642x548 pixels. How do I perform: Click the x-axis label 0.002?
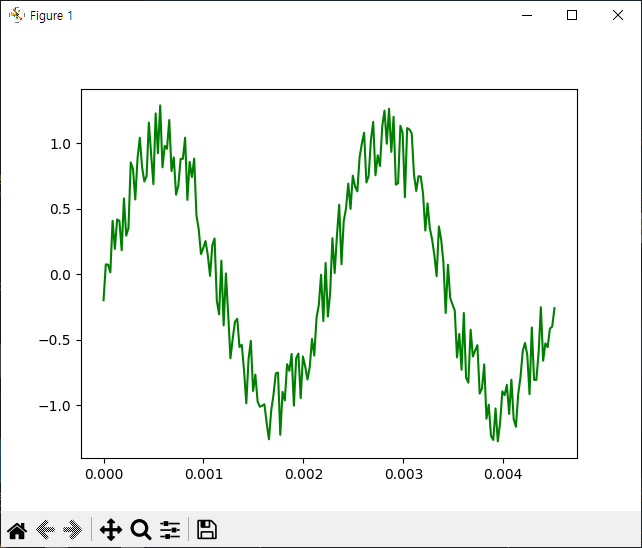click(304, 474)
